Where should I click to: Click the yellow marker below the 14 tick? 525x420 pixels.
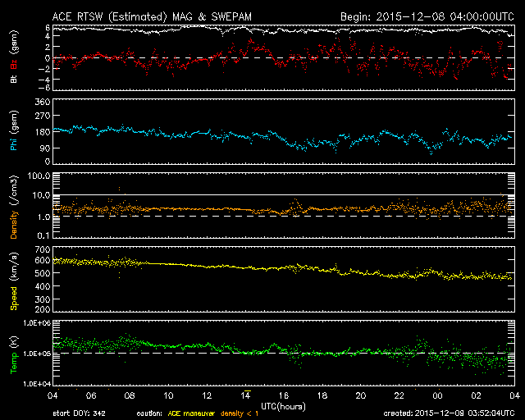pos(246,402)
